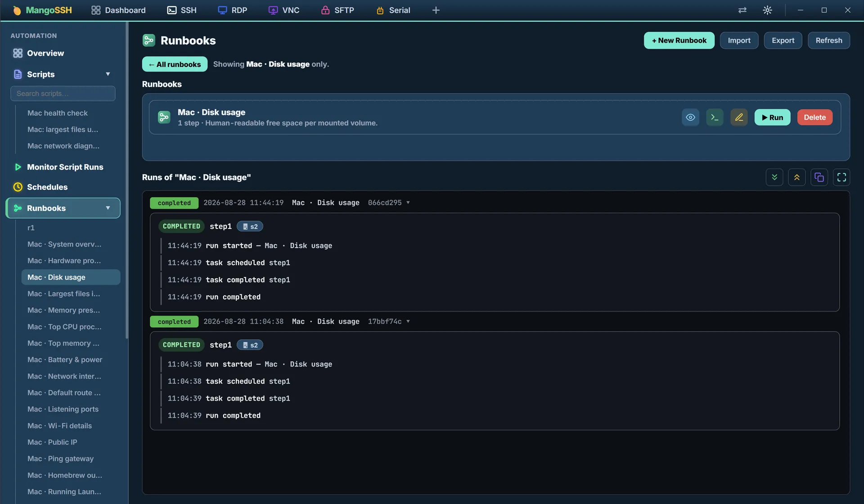Switch to the RDP tab
The image size is (864, 504).
233,10
